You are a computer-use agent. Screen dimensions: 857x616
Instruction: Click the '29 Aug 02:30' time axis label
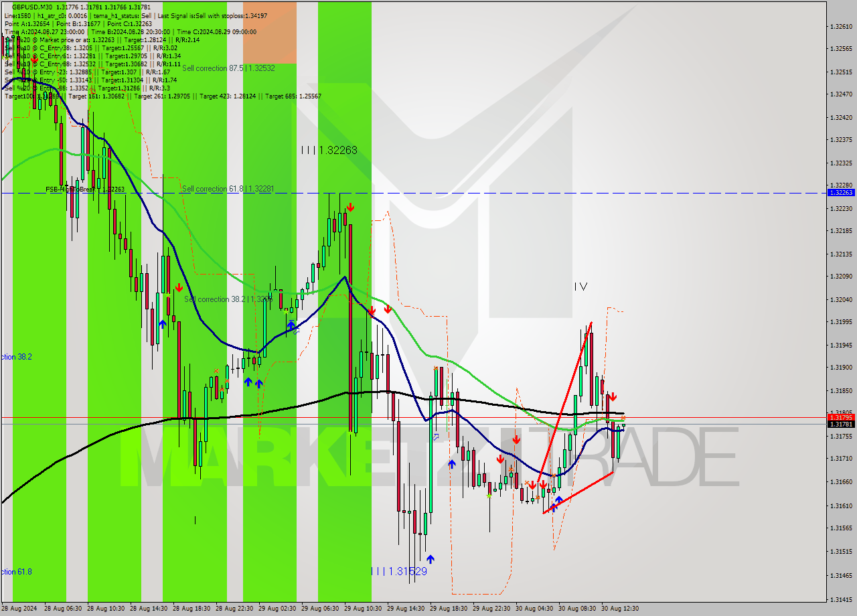(278, 609)
